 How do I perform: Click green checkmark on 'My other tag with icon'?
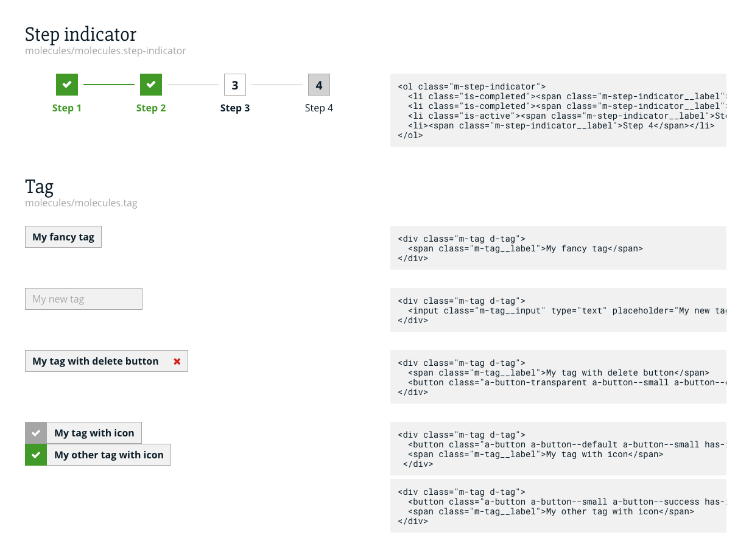(x=36, y=455)
